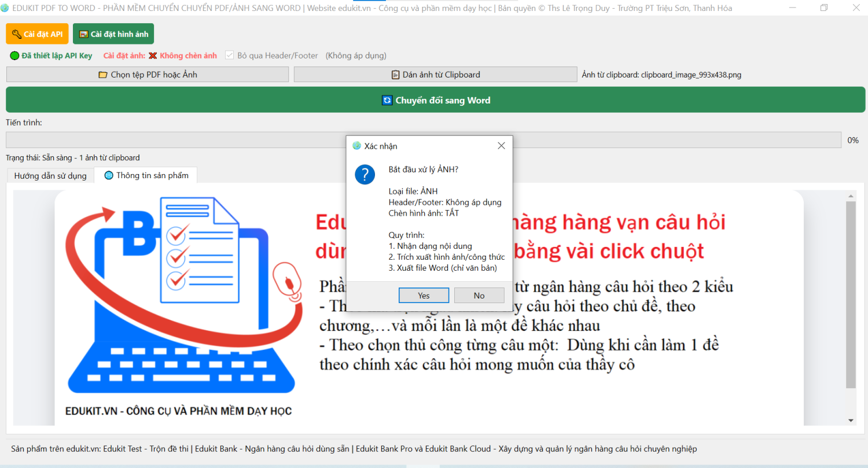Open the Thông tin sản phẩm tab
Image resolution: width=868 pixels, height=468 pixels.
click(152, 175)
